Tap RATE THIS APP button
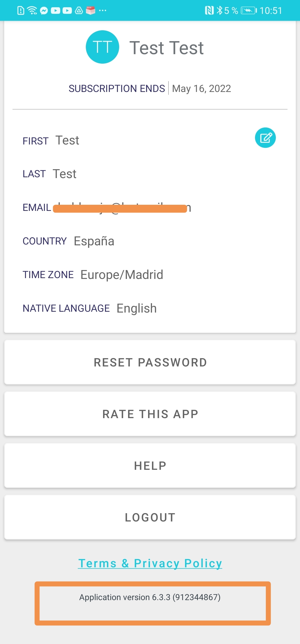Image resolution: width=300 pixels, height=644 pixels. click(x=150, y=414)
